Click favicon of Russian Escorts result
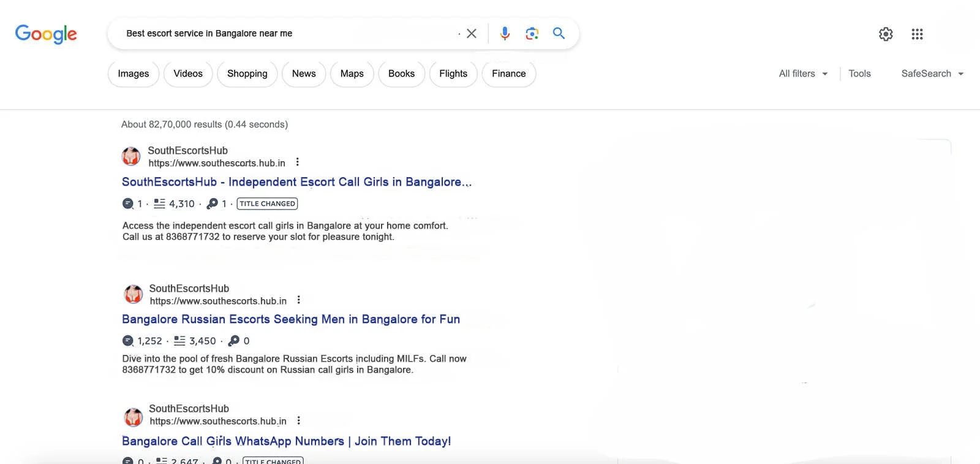980x464 pixels. click(x=134, y=294)
